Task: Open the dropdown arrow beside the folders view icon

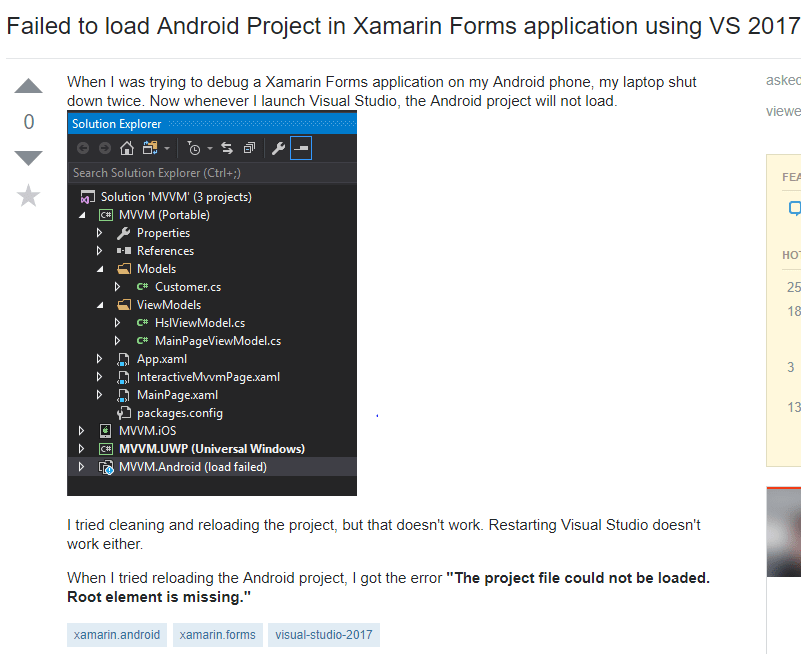Action: tap(167, 149)
